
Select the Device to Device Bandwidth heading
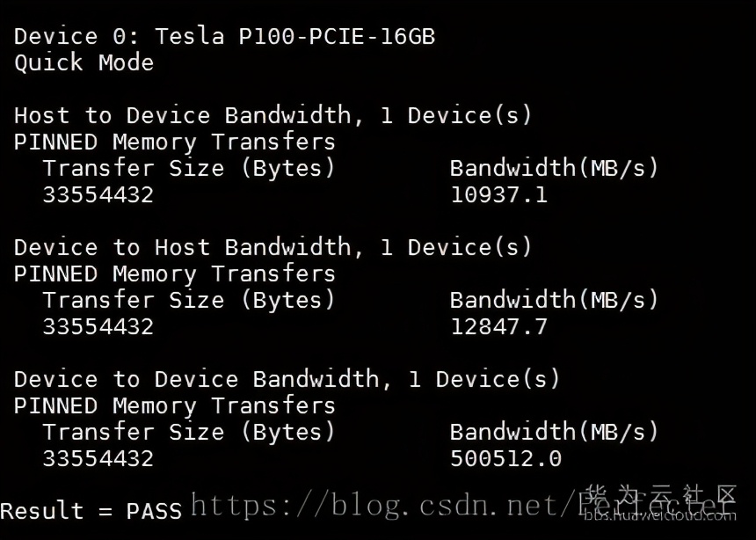pos(287,379)
